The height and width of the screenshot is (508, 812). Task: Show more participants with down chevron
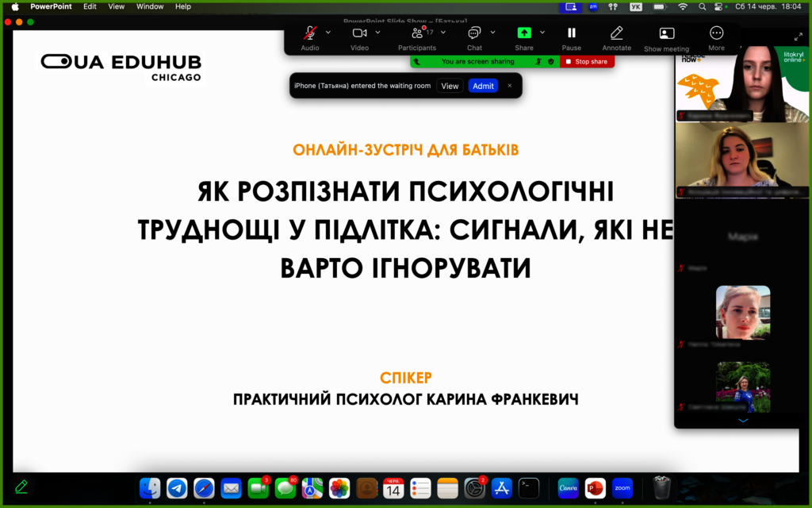(x=742, y=421)
